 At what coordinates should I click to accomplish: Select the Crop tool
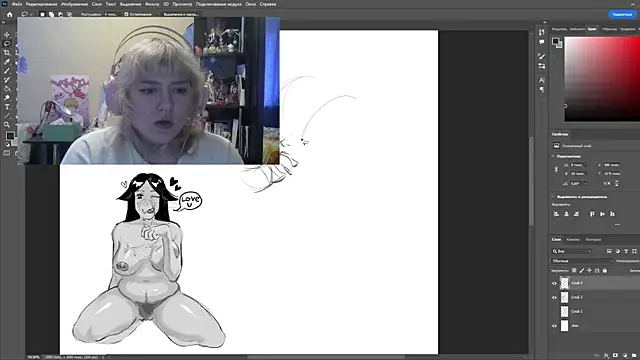[7, 53]
